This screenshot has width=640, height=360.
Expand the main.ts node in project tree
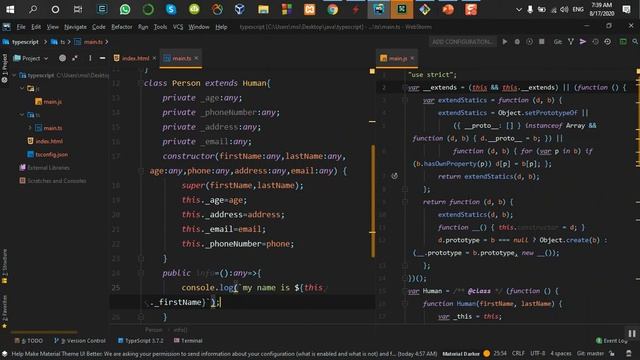(x=30, y=128)
